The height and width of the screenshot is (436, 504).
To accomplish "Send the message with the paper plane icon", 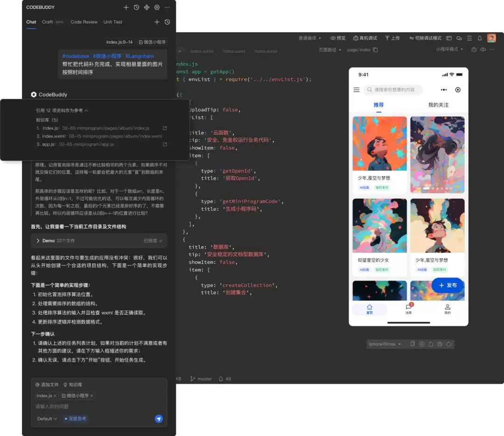I will click(x=159, y=419).
